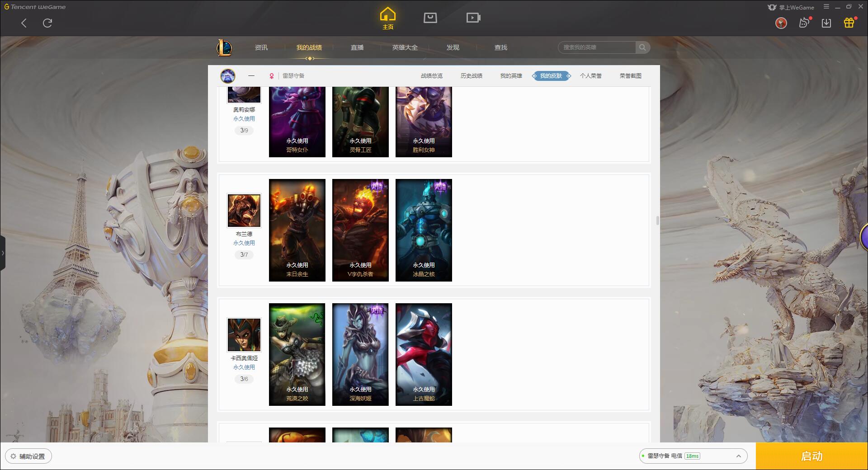Switch to the 发现 tab
This screenshot has width=868, height=470.
tap(453, 47)
